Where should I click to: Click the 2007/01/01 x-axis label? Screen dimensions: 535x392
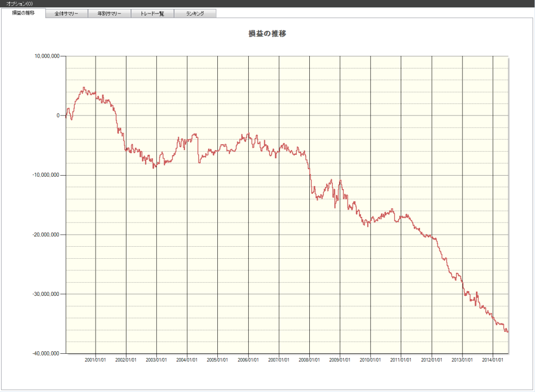[279, 360]
